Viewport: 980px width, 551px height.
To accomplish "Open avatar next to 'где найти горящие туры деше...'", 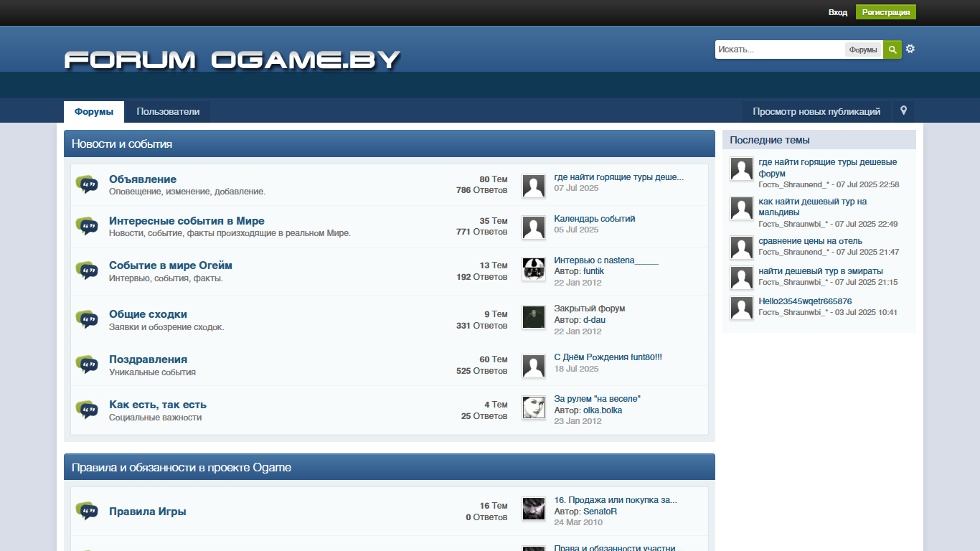I will coord(534,186).
